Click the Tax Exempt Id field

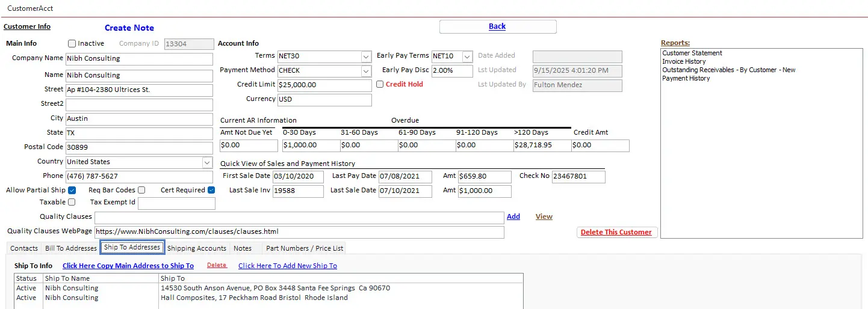click(176, 204)
